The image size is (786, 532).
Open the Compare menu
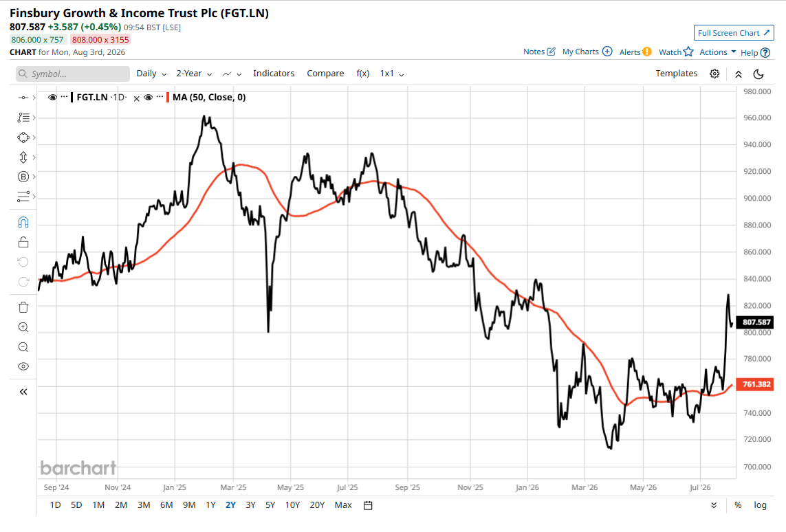click(325, 74)
